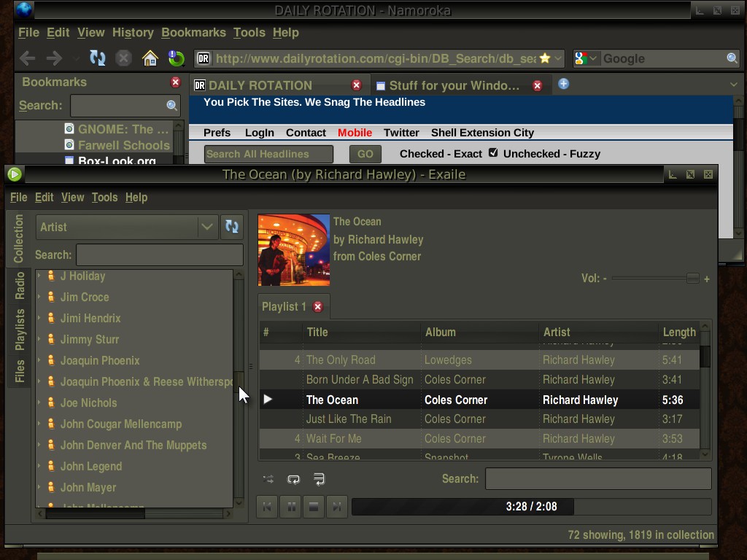The height and width of the screenshot is (560, 747).
Task: Open the list all tabs dropdown
Action: coord(733,85)
